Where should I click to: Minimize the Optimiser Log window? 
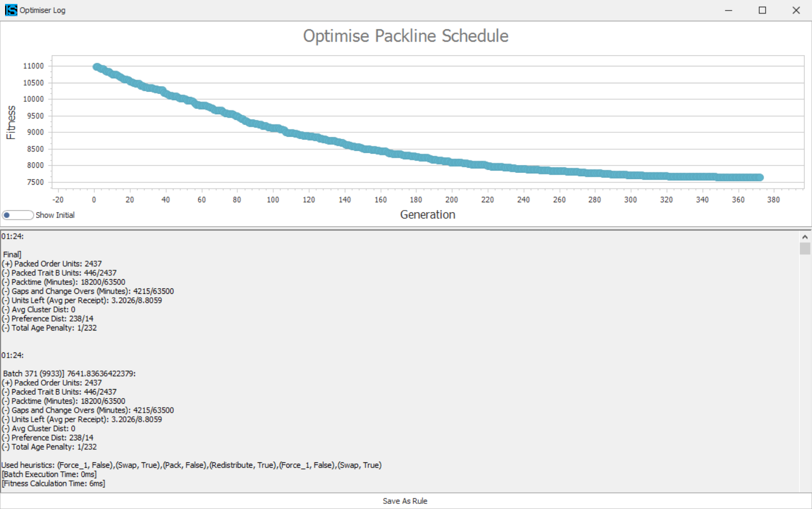(729, 10)
